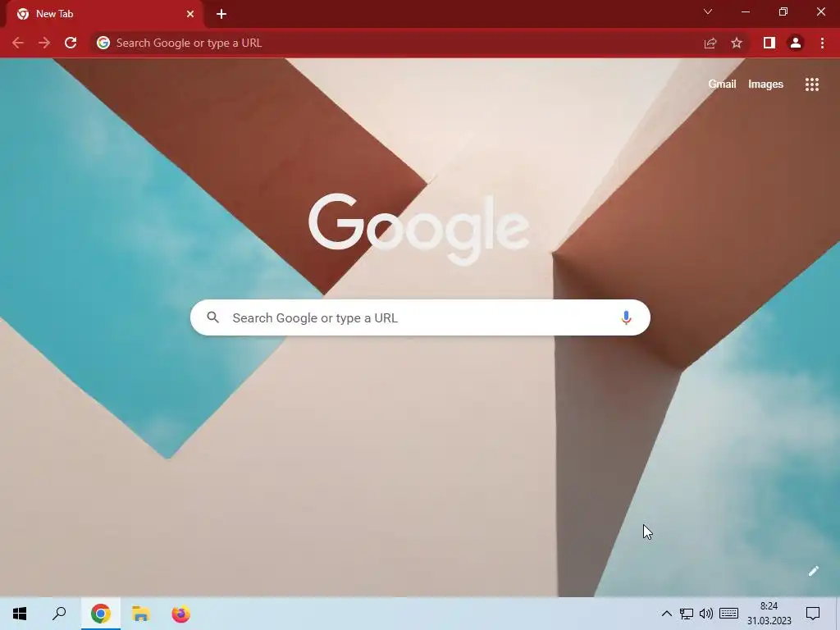Image resolution: width=840 pixels, height=630 pixels.
Task: Open Images link
Action: click(x=765, y=84)
